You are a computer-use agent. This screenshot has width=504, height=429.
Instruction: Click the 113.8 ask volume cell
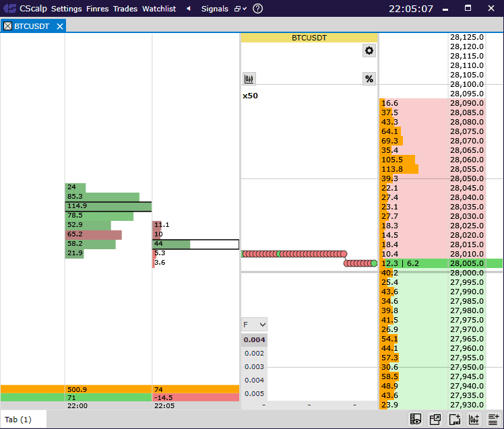[414, 169]
